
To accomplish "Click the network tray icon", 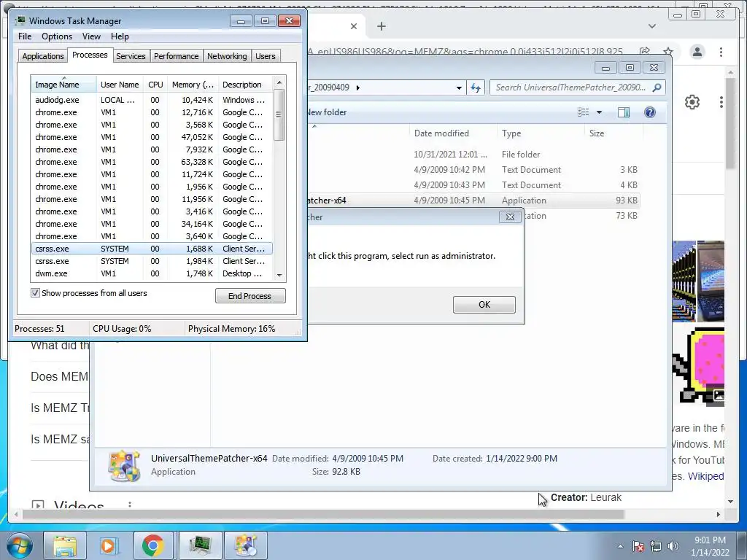I will [656, 546].
